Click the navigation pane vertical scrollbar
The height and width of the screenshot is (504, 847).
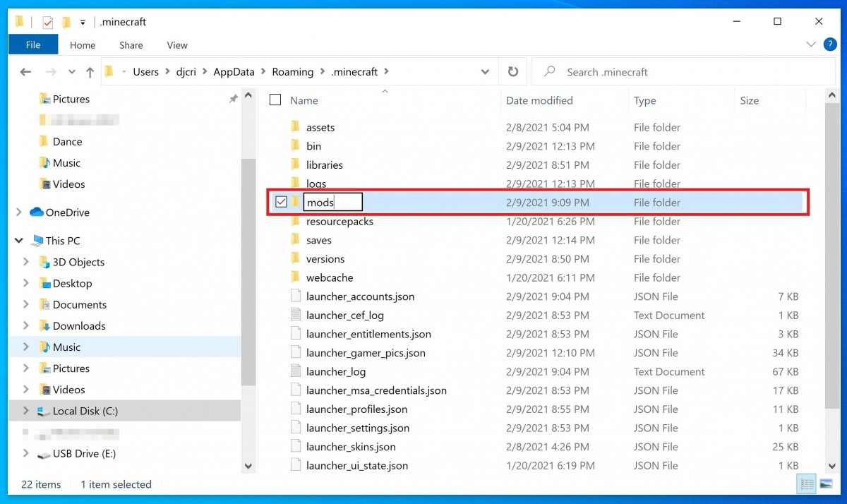(x=248, y=272)
